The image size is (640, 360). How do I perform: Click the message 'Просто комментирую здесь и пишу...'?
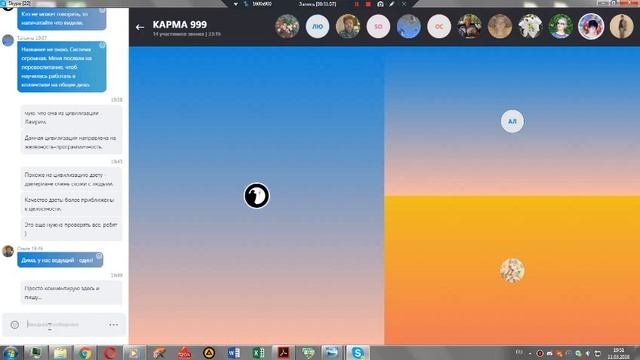point(71,293)
